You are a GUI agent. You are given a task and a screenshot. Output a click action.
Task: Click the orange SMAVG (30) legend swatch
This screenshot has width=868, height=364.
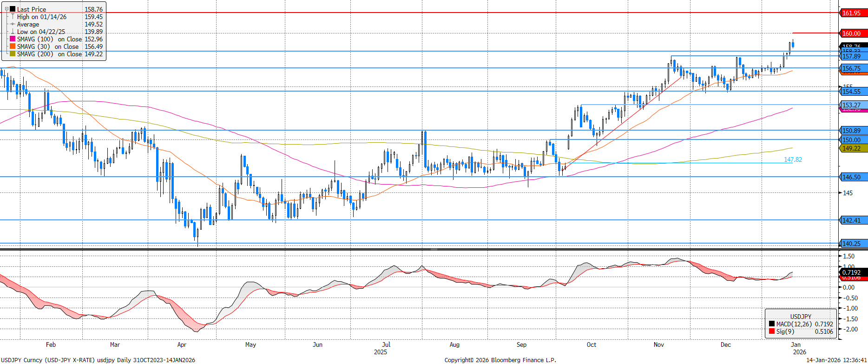[13, 46]
